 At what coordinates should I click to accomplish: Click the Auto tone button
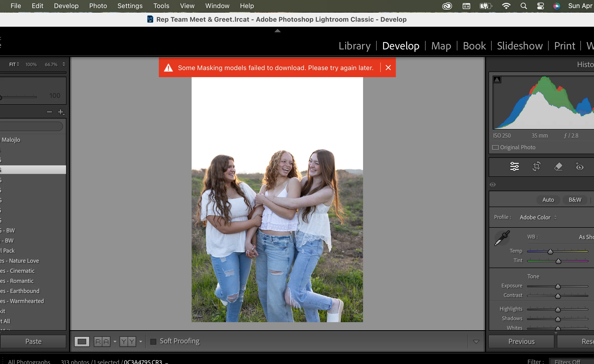pos(548,200)
